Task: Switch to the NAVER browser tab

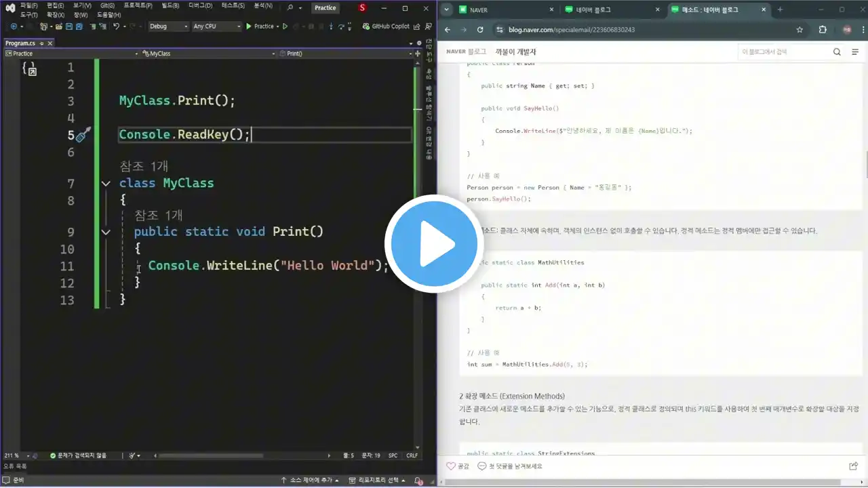Action: [x=505, y=10]
